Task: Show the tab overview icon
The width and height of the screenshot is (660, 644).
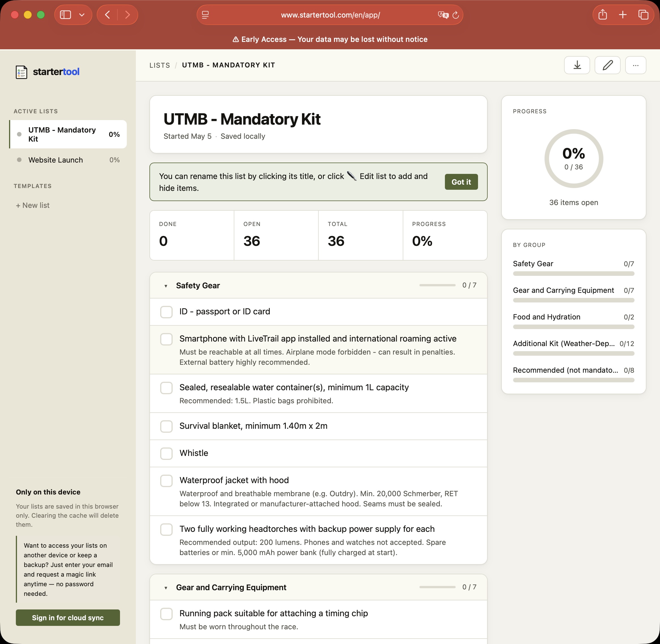Action: coord(643,15)
